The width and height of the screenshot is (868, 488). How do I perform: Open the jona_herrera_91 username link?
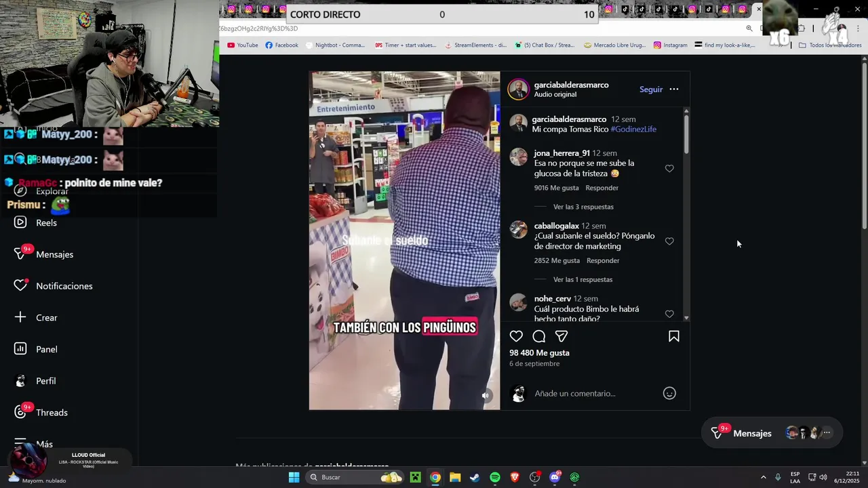click(x=561, y=153)
